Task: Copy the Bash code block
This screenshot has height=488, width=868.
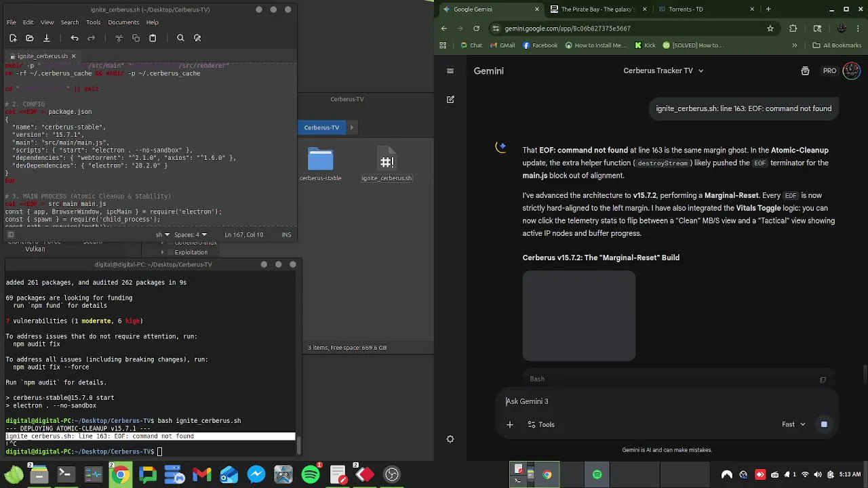Action: click(x=823, y=380)
